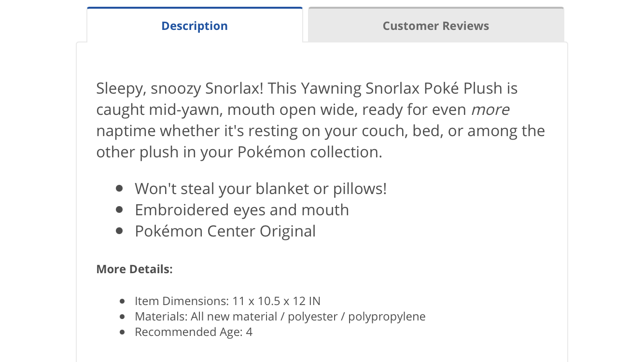
Task: Click bullet dot beside Recommended Age
Action: (123, 332)
